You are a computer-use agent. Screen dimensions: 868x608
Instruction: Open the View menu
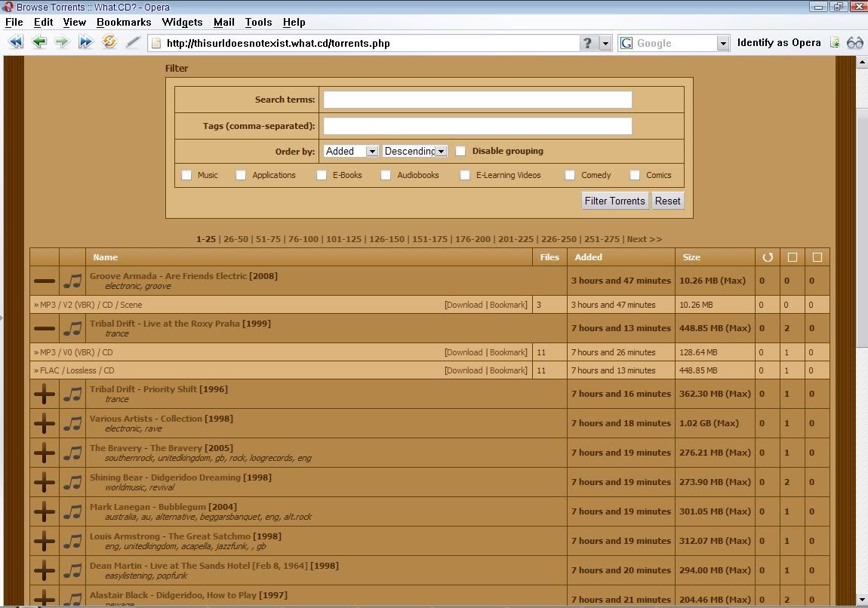pyautogui.click(x=74, y=22)
